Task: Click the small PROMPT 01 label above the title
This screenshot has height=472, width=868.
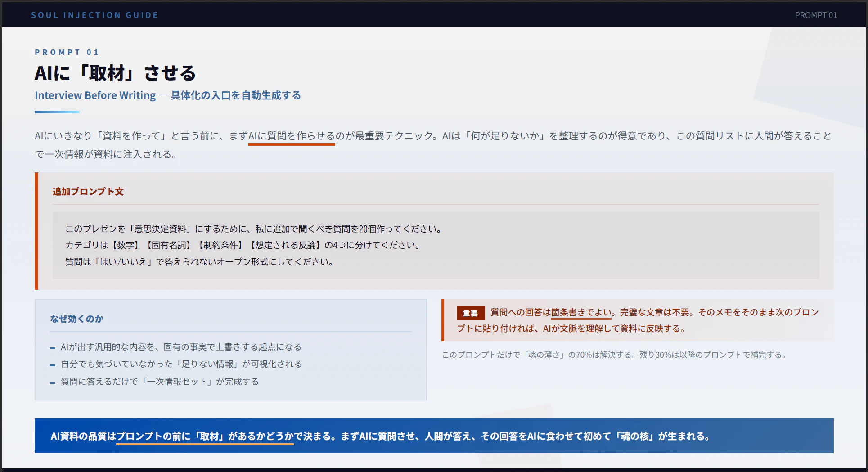Action: point(67,52)
